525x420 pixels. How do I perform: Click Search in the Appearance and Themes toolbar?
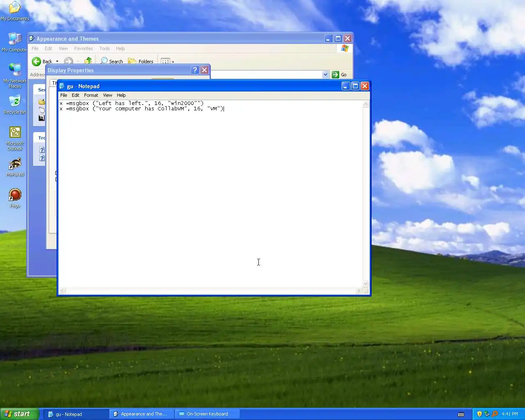tap(112, 62)
